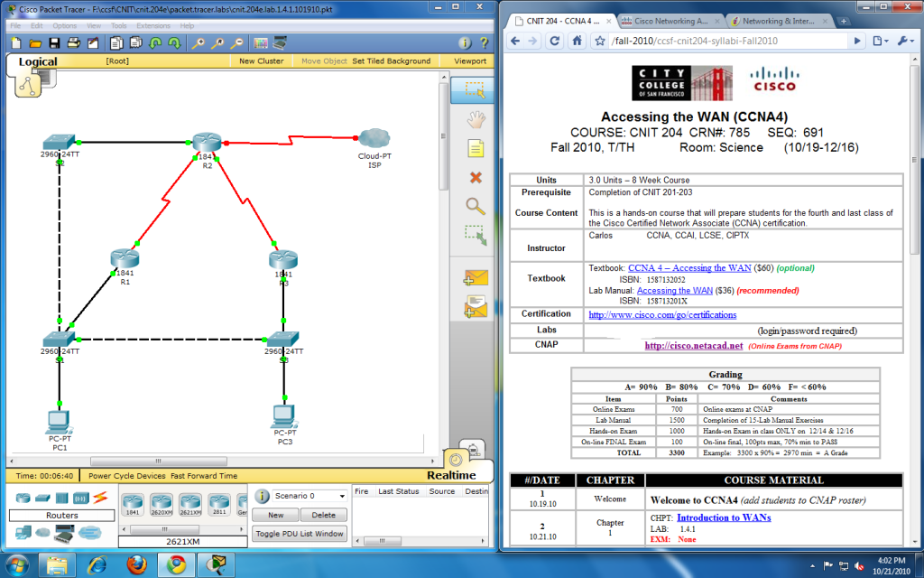Select the Place Note tool
The width and height of the screenshot is (924, 578).
click(x=476, y=148)
